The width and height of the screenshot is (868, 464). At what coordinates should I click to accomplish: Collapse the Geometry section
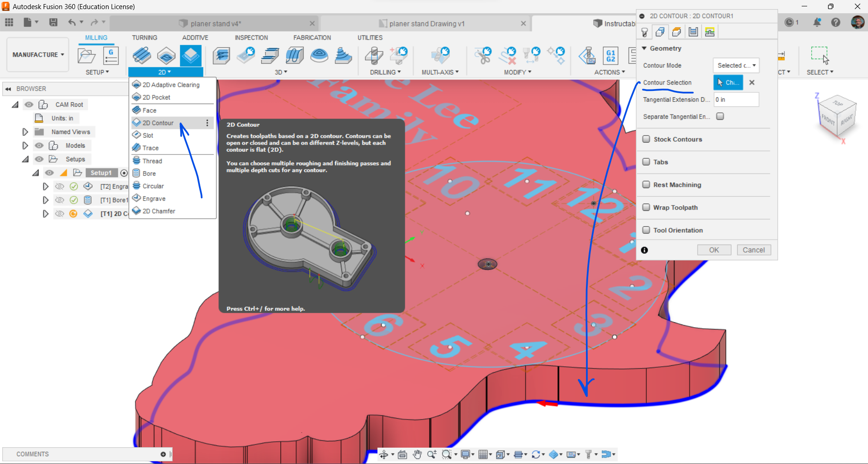click(x=644, y=48)
